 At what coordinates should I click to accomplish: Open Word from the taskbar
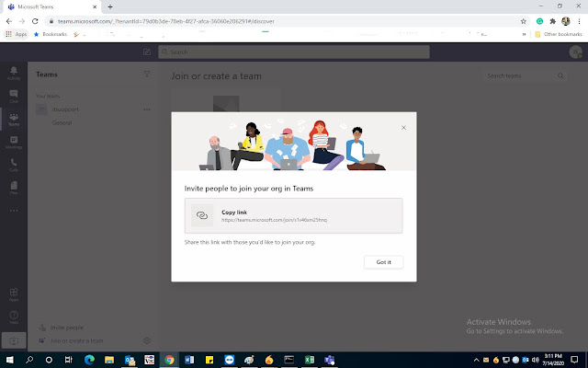coord(189,360)
